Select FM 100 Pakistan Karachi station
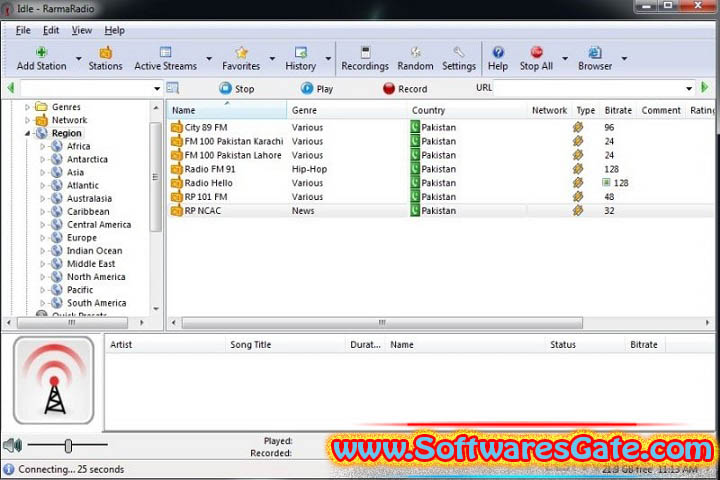The image size is (720, 480). point(234,141)
